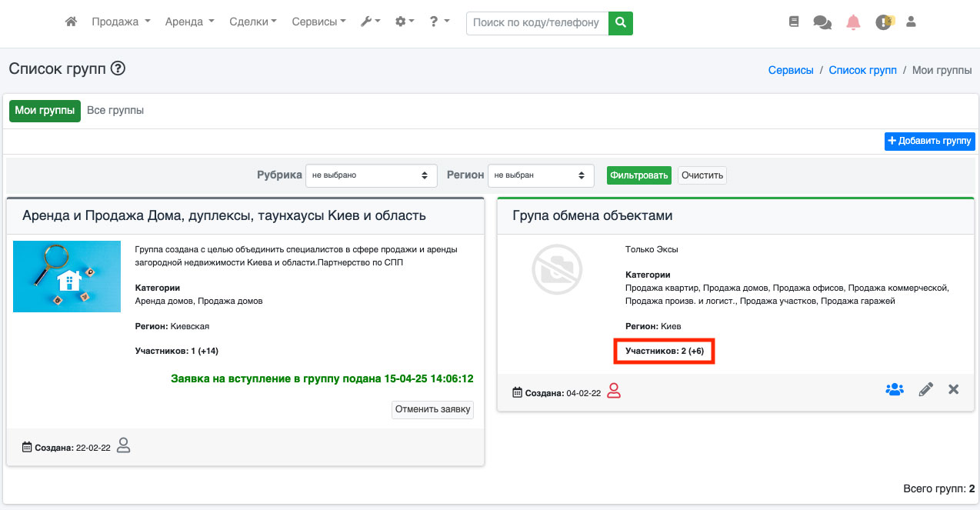Click the red notifications bell

853,22
